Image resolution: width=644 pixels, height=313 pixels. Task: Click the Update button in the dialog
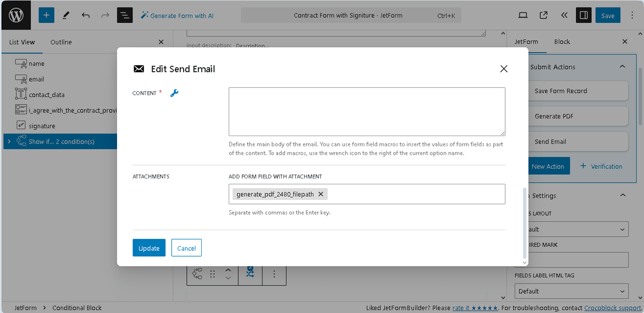[149, 248]
